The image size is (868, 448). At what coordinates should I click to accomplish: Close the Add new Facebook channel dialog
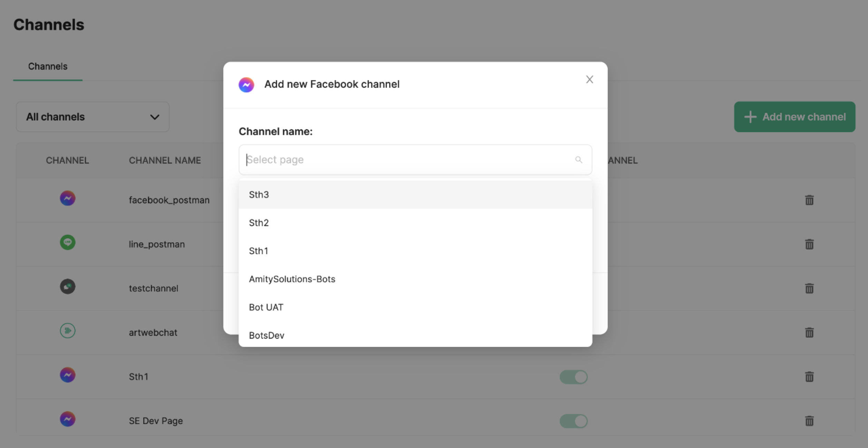click(x=589, y=80)
